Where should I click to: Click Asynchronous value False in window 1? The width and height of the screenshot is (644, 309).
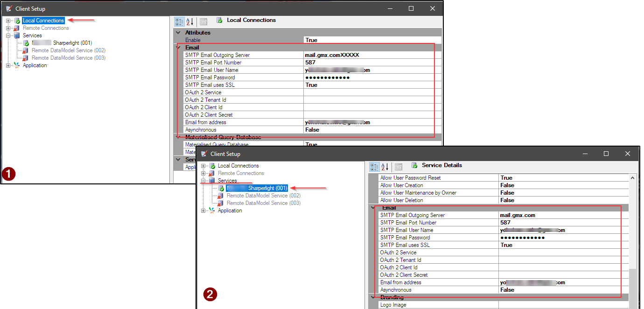point(372,130)
